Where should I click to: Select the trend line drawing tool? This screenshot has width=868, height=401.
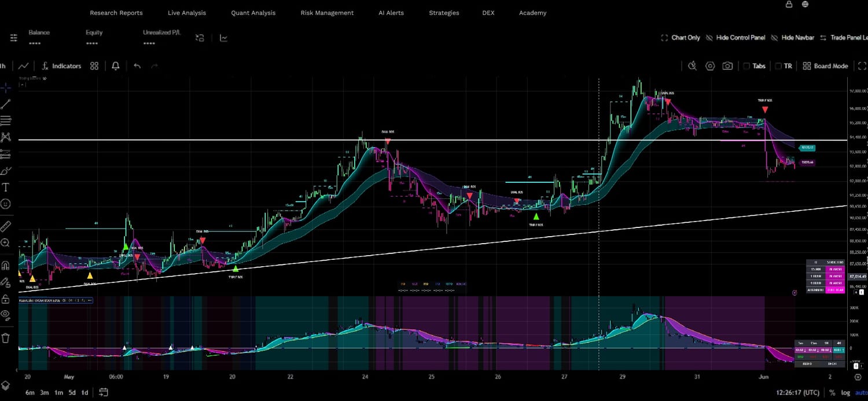[x=6, y=104]
